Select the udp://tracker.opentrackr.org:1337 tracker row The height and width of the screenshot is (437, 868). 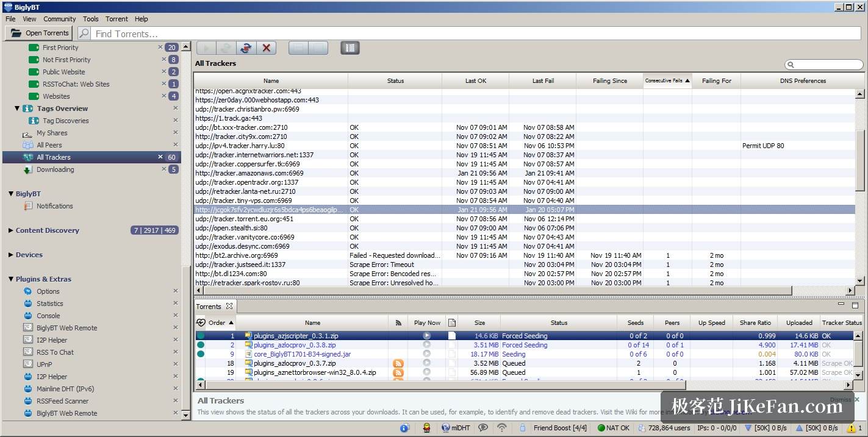pos(525,182)
